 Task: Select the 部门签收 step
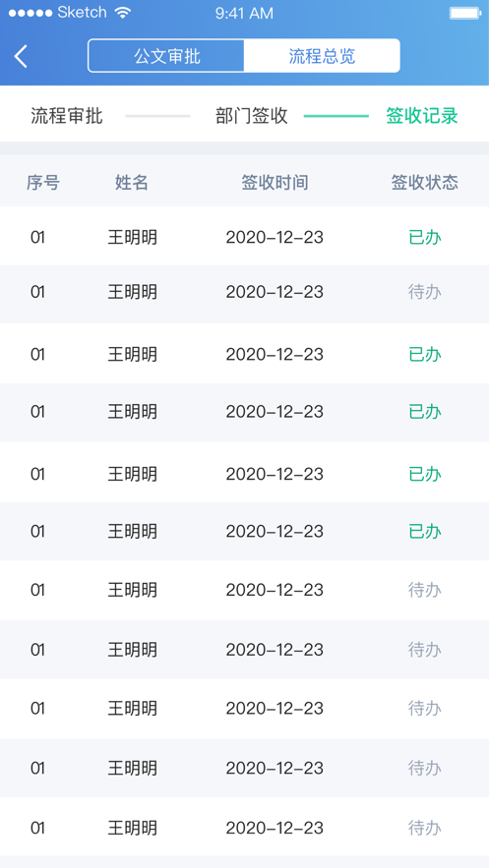[252, 116]
